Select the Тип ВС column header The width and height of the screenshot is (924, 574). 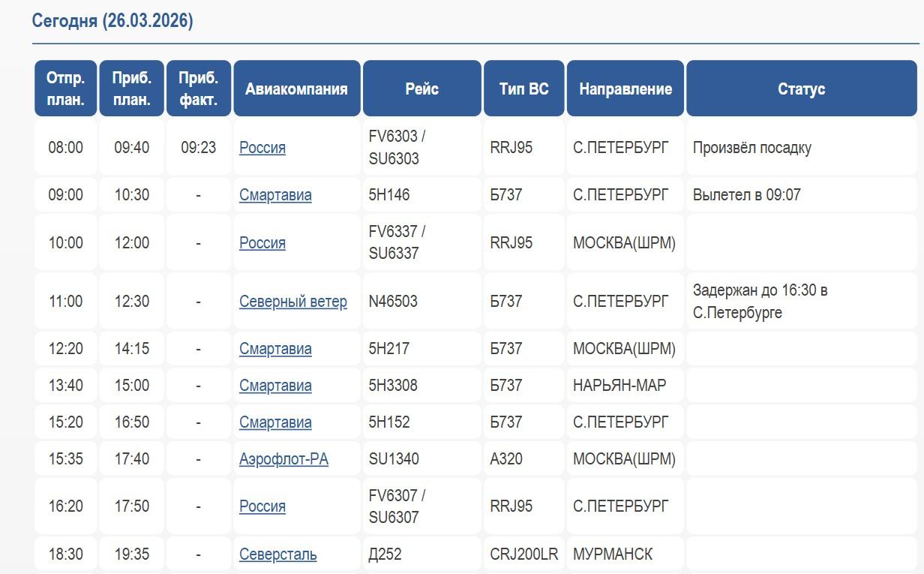point(523,89)
